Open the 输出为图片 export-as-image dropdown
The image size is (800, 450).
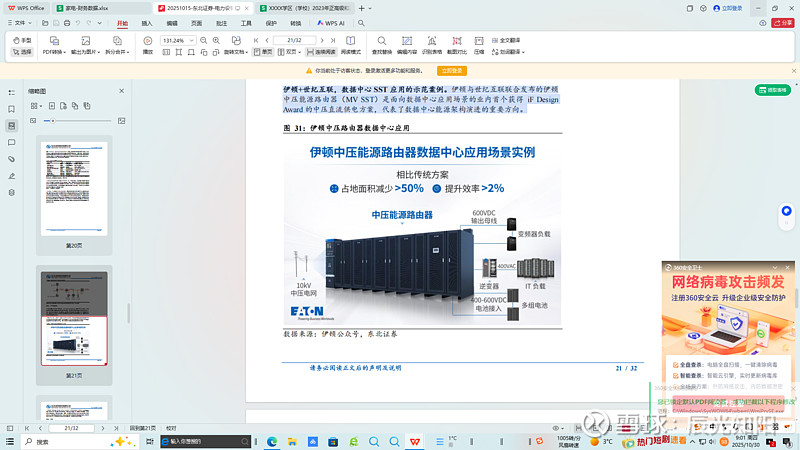85,45
